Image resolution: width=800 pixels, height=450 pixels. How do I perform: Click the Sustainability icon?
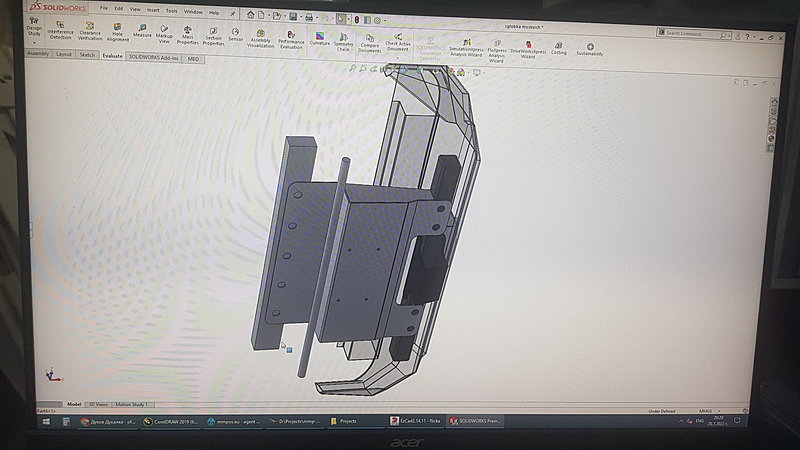coord(590,48)
